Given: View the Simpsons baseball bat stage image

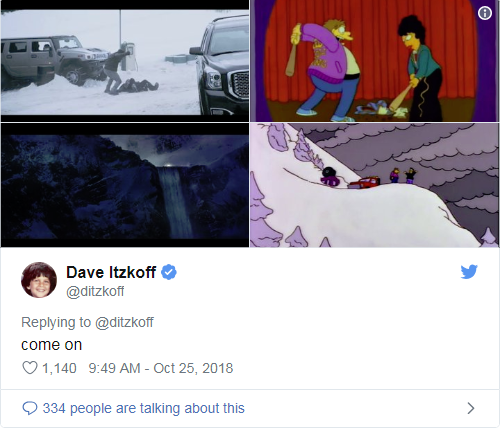Looking at the screenshot, I should (375, 61).
